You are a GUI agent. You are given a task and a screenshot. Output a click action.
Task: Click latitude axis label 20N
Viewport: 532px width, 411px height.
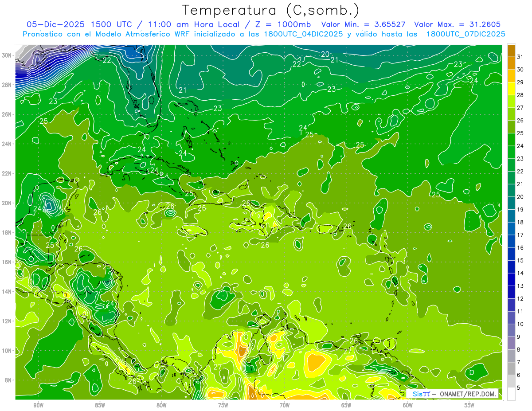7,203
